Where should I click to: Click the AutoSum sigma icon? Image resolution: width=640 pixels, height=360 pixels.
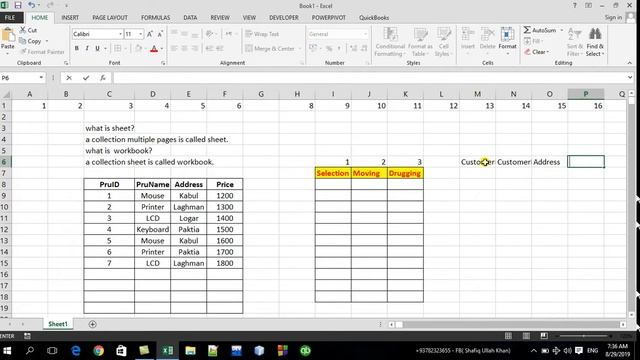point(527,30)
